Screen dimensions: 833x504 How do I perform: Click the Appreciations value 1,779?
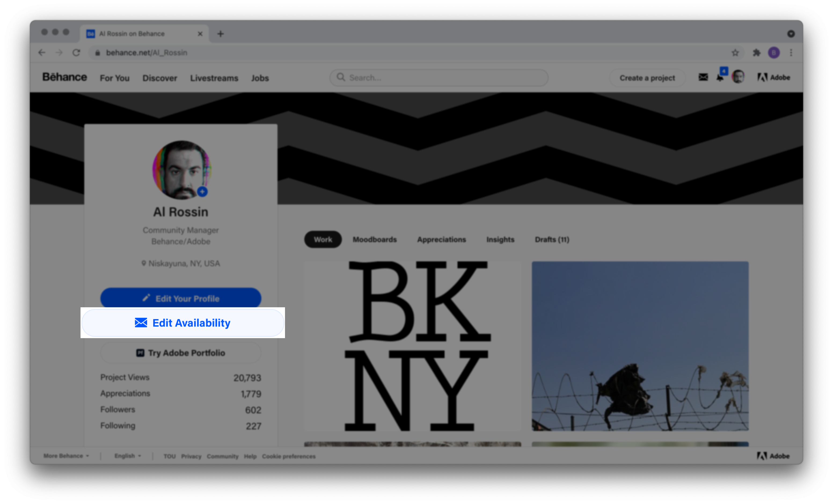pos(251,394)
